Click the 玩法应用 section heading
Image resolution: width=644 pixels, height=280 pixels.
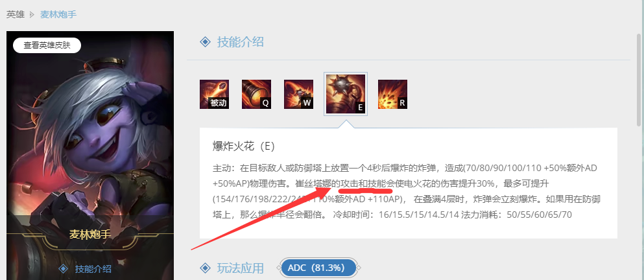coord(240,268)
